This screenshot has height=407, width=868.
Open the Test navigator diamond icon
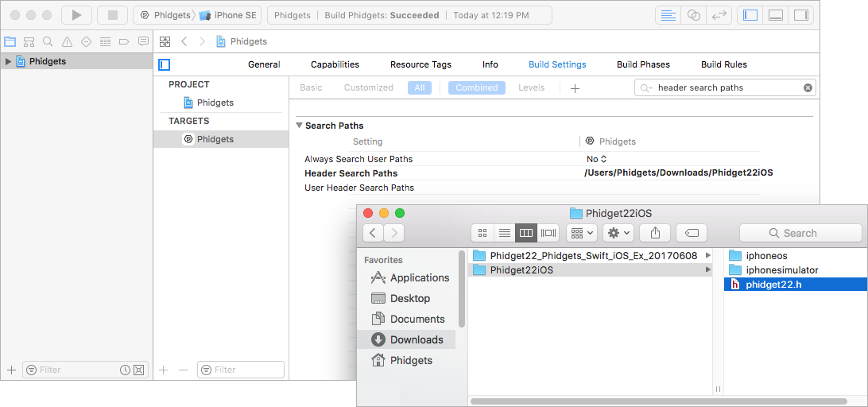[86, 41]
